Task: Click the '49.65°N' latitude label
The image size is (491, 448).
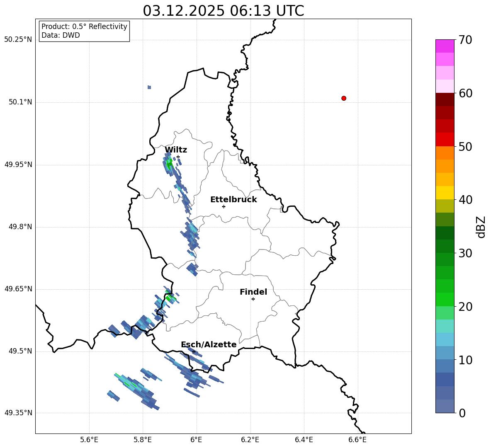Action: (18, 289)
